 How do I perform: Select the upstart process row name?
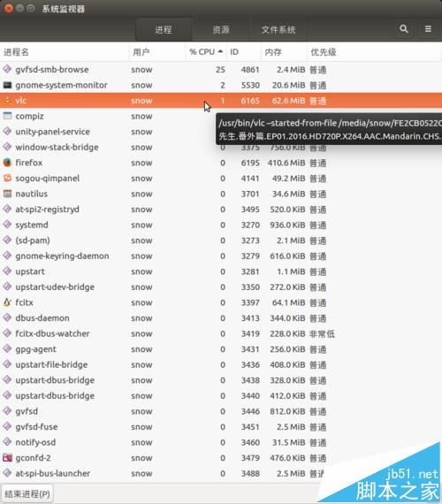[x=30, y=271]
